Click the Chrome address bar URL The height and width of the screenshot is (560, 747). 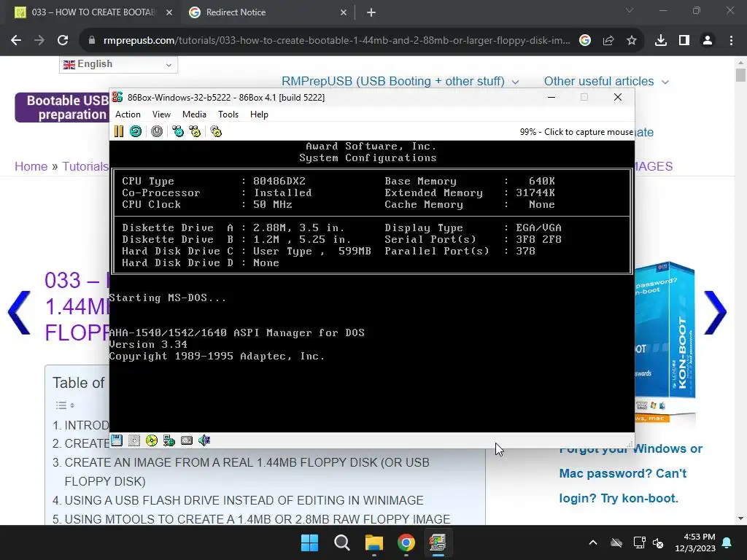[x=336, y=41]
